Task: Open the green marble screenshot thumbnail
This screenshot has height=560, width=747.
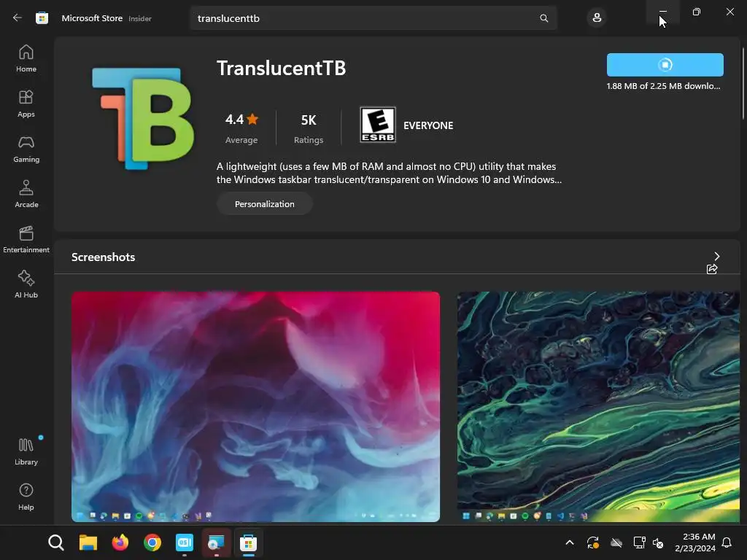Action: tap(598, 407)
